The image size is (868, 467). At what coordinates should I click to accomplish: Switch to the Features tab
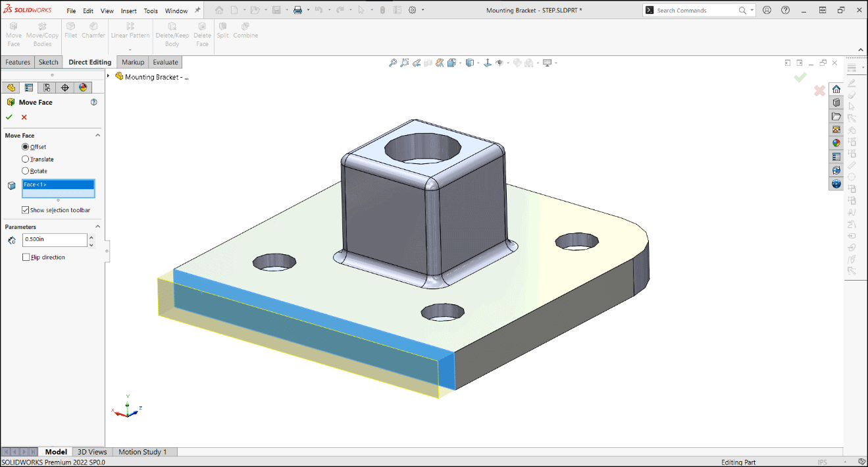tap(18, 62)
